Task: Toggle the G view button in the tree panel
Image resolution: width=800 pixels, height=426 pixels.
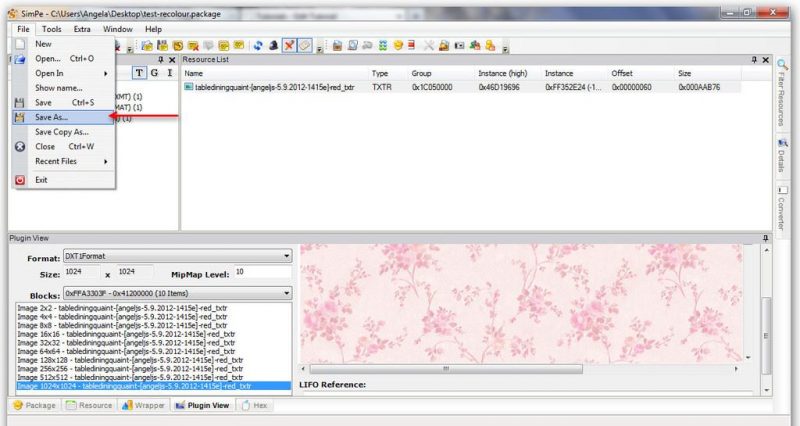Action: 155,73
